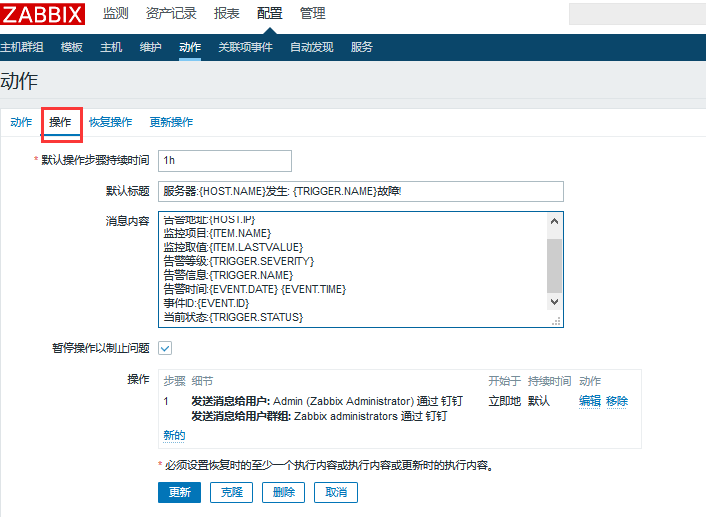Viewport: 706px width, 517px height.
Task: Click the 克隆 button
Action: (231, 492)
